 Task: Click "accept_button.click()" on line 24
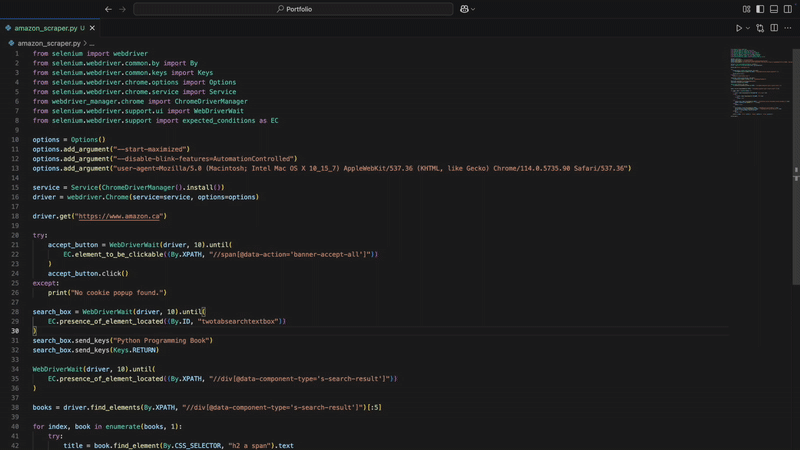click(x=88, y=273)
